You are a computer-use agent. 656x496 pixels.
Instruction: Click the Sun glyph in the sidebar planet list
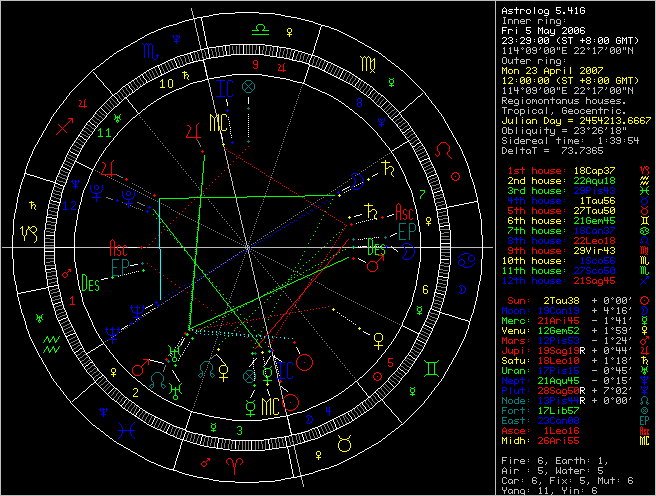click(x=644, y=299)
